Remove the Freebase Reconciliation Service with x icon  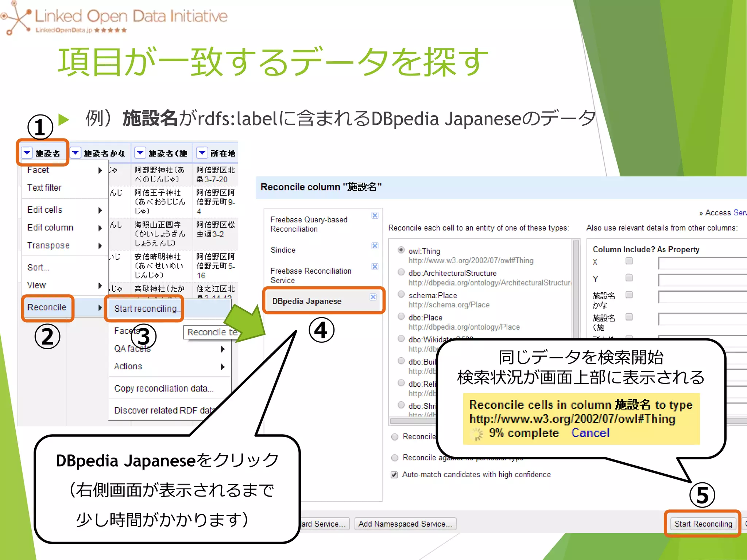[375, 267]
